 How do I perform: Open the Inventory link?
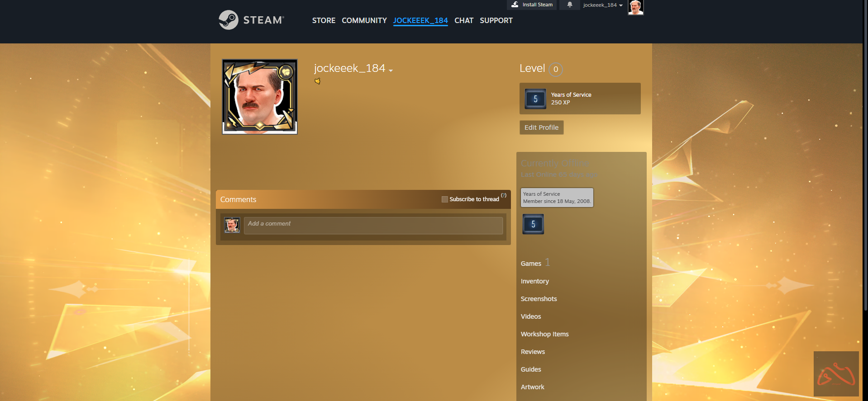(x=534, y=281)
